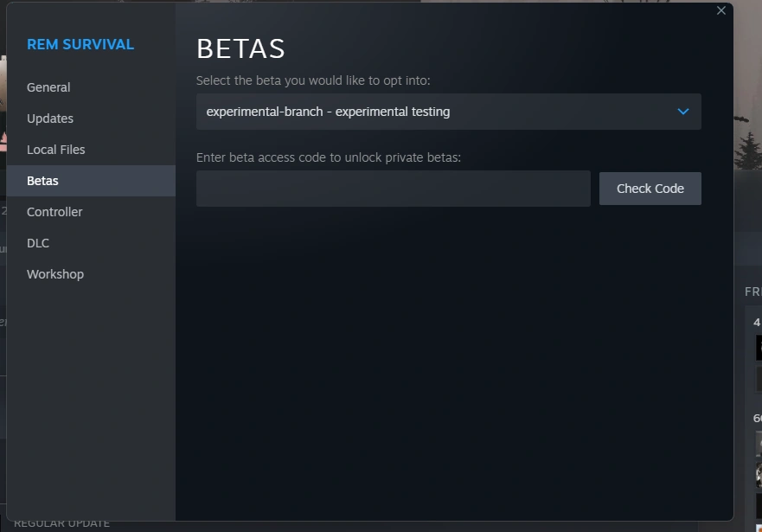Close the game properties dialog

pos(720,10)
